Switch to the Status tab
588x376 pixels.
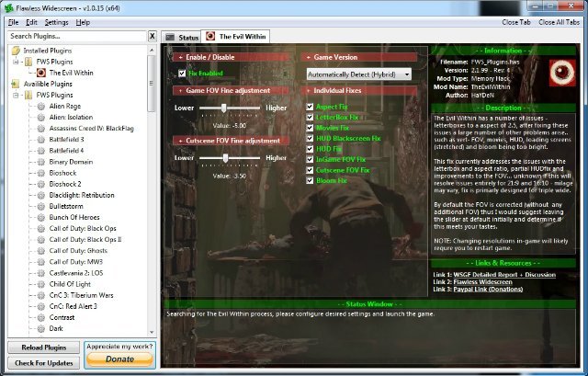tap(181, 37)
